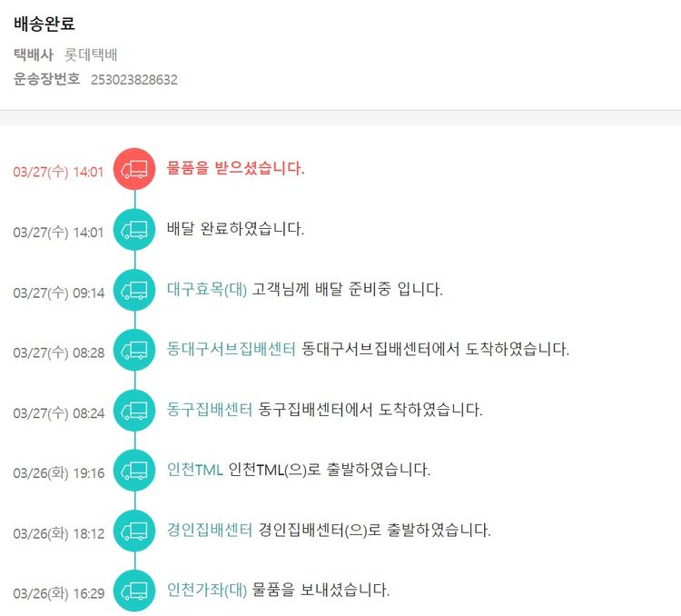Click the 03/26(화) 16:29 timestamp
Viewport: 681px width, 616px height.
(x=59, y=593)
